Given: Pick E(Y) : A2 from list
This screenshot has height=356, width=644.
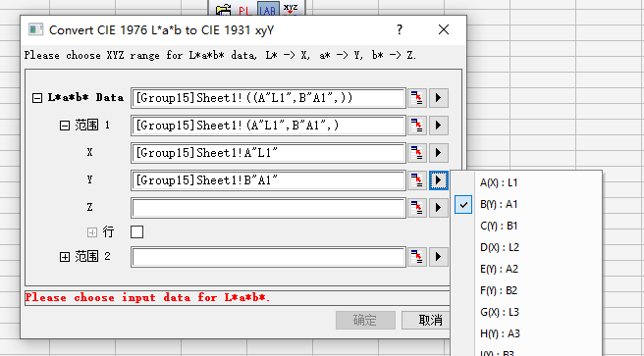Looking at the screenshot, I should pos(526,269).
